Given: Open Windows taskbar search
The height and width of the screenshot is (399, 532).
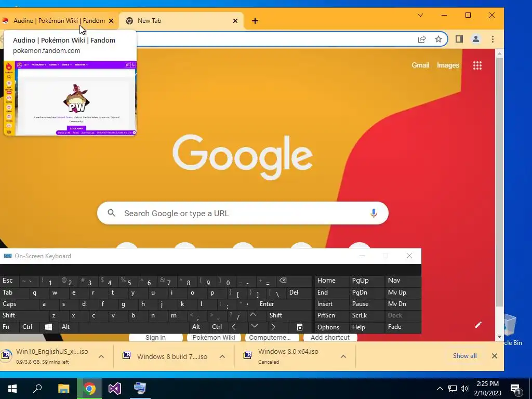Looking at the screenshot, I should point(37,389).
